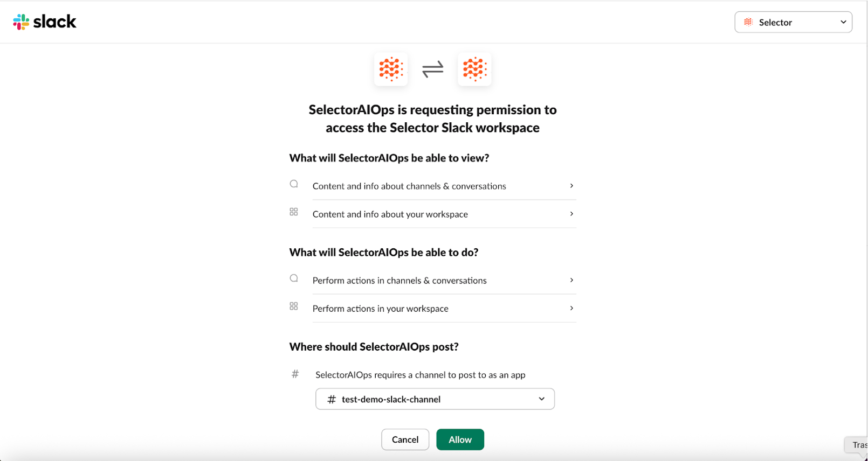
Task: Click the SelectorAIOps app icon
Action: (390, 69)
